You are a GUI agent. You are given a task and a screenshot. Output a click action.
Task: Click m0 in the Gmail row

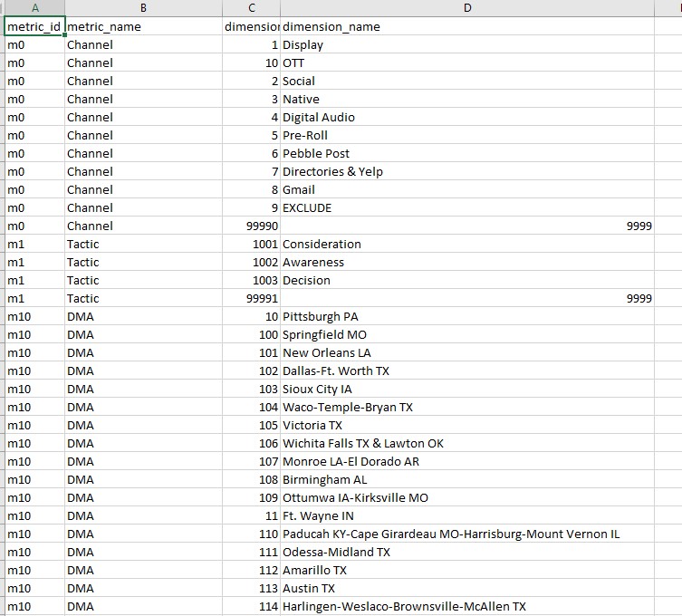tap(34, 189)
